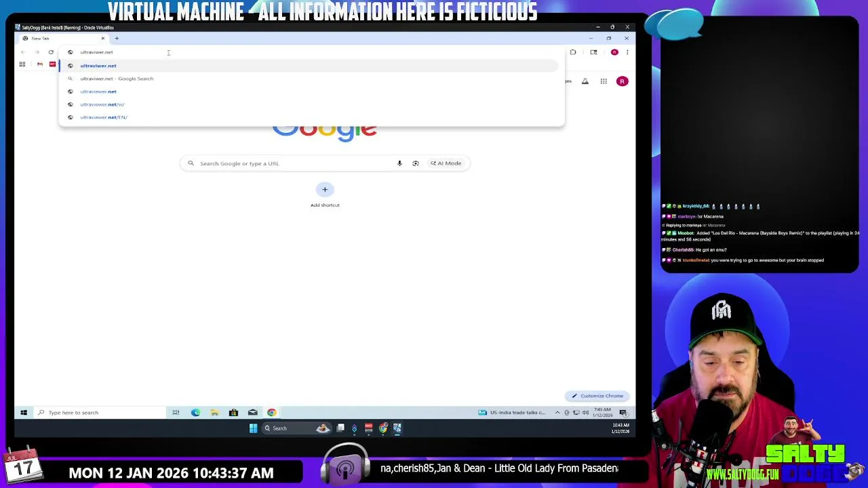Open the Chrome profile avatar in toolbar
The height and width of the screenshot is (488, 868).
[x=614, y=52]
